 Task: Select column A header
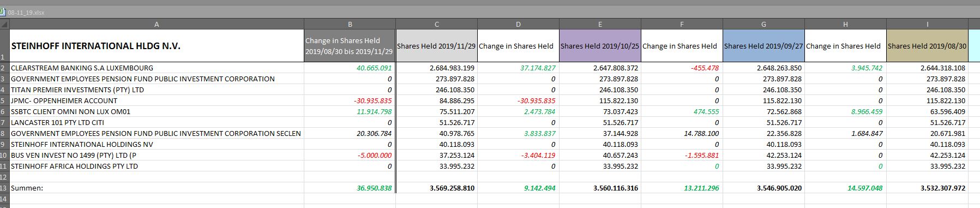[157, 24]
